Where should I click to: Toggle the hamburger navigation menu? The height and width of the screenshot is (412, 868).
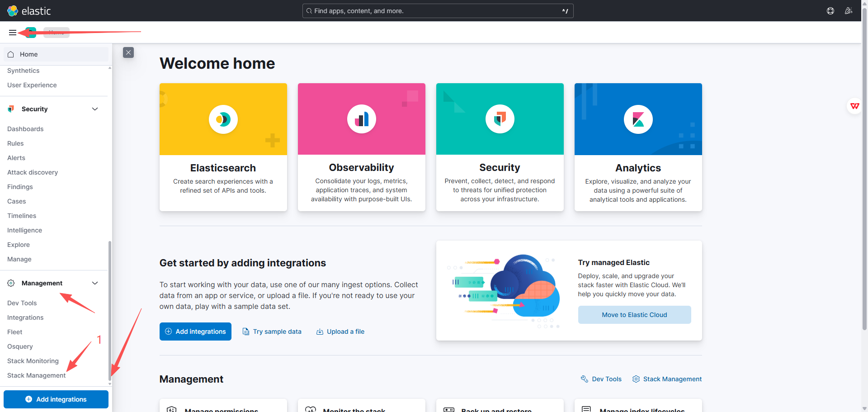[x=13, y=33]
